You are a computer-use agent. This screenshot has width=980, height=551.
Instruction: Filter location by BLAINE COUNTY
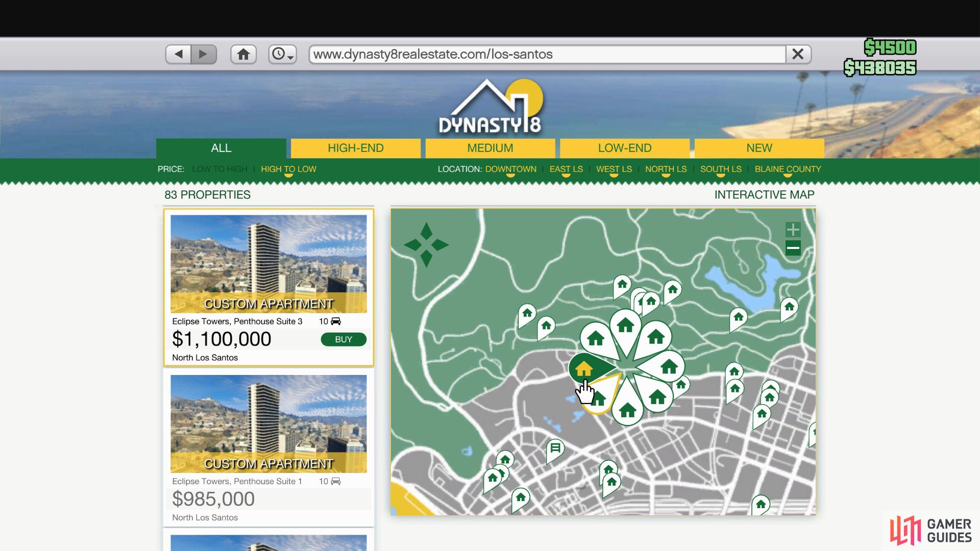[x=788, y=169]
